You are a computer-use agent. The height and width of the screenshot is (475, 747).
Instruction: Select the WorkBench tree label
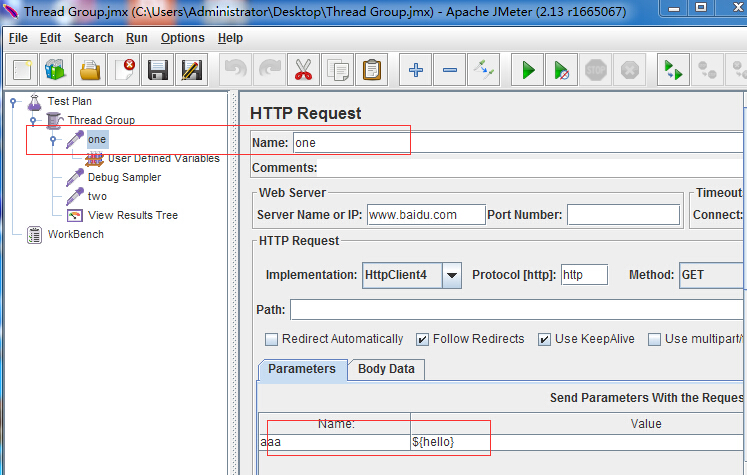click(76, 234)
